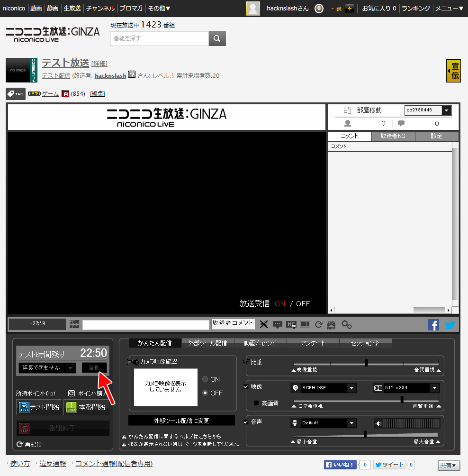
Task: Click the 本番開始 button
Action: [x=86, y=407]
